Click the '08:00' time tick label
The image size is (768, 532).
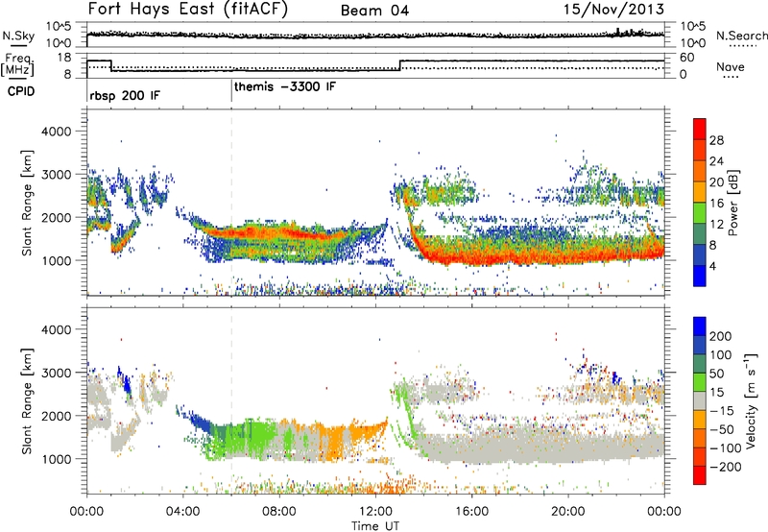(x=279, y=512)
